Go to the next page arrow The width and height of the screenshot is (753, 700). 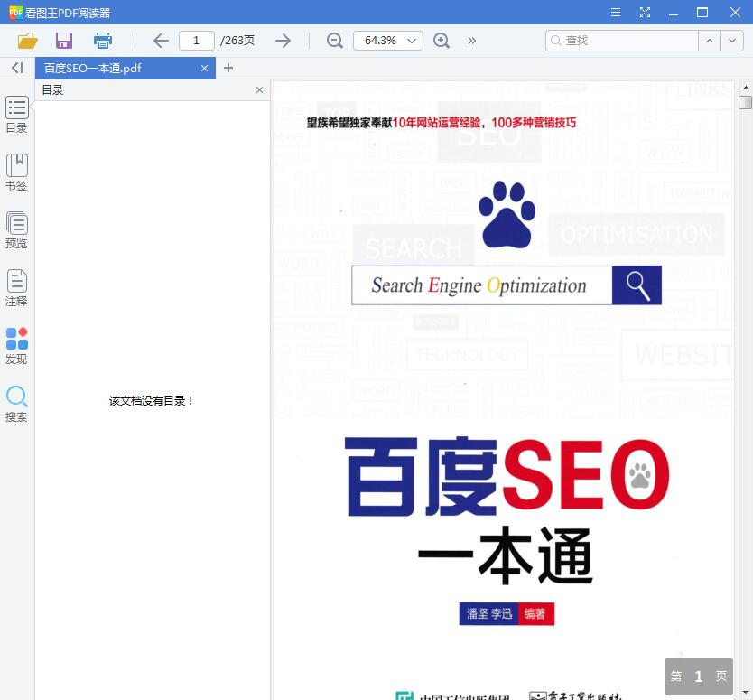(x=283, y=41)
